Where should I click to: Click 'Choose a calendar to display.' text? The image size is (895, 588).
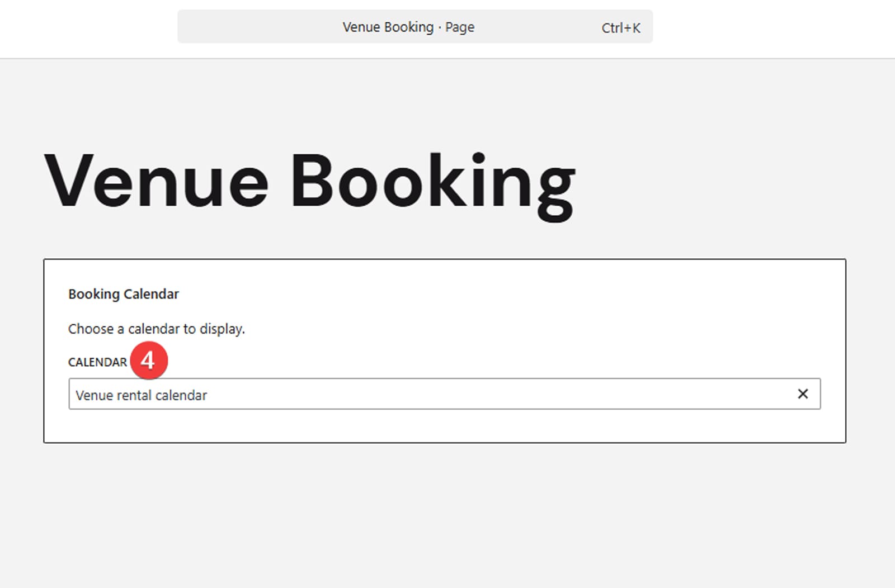(157, 329)
